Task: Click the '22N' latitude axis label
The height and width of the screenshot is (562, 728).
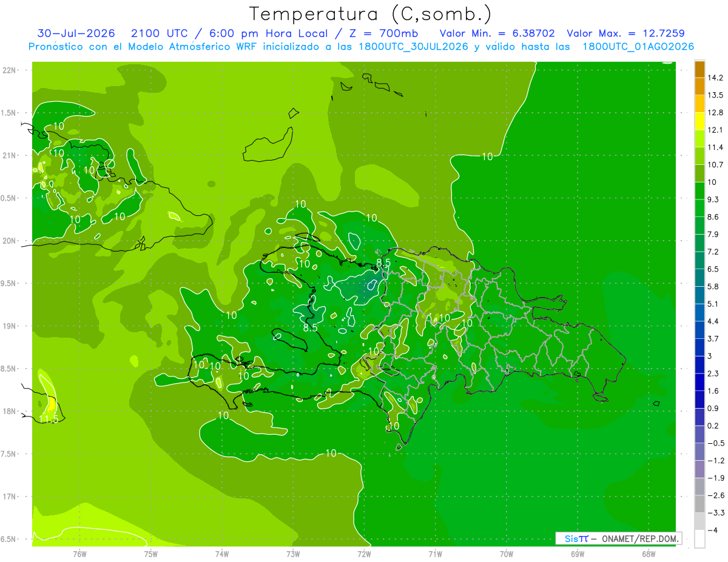Action: pyautogui.click(x=8, y=70)
